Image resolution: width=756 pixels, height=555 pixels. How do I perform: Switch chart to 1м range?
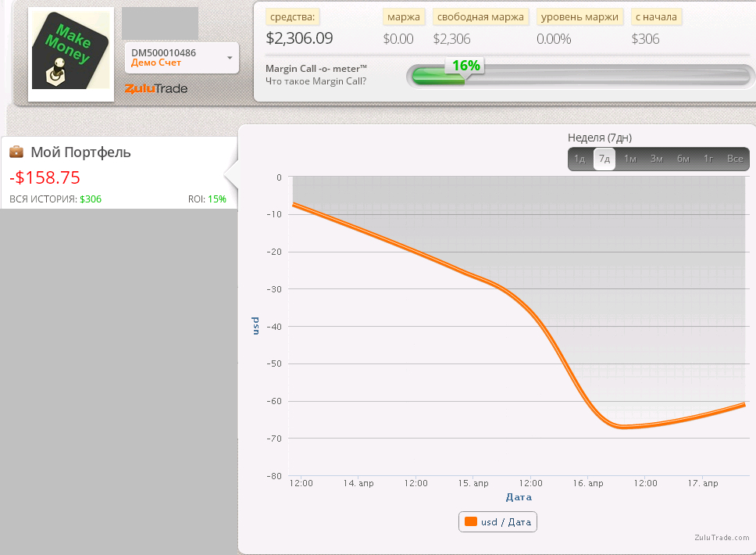click(630, 159)
